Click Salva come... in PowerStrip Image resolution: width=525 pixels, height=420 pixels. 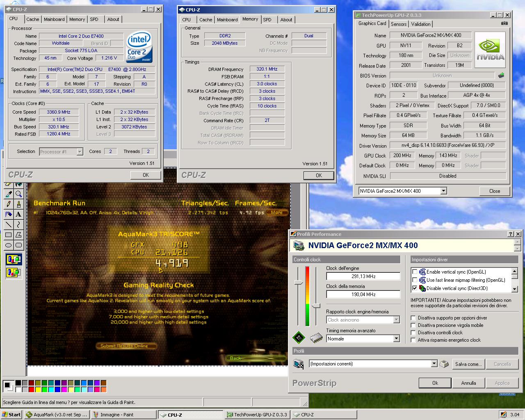point(468,364)
